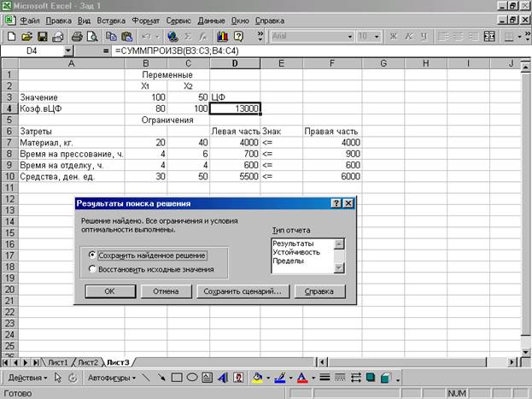Screen dimensions: 532x399
Task: Select the Oval drawing tool
Action: [x=192, y=377]
